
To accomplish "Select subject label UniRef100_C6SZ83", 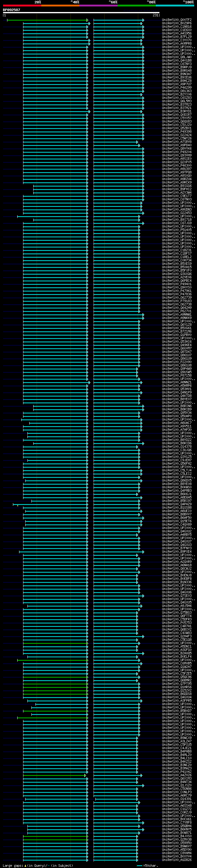I will 177,98.
